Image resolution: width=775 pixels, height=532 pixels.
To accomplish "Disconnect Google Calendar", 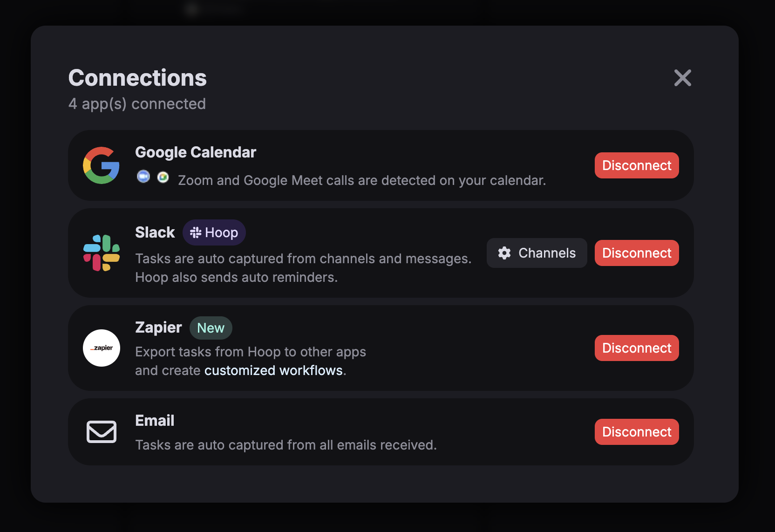I will tap(637, 165).
